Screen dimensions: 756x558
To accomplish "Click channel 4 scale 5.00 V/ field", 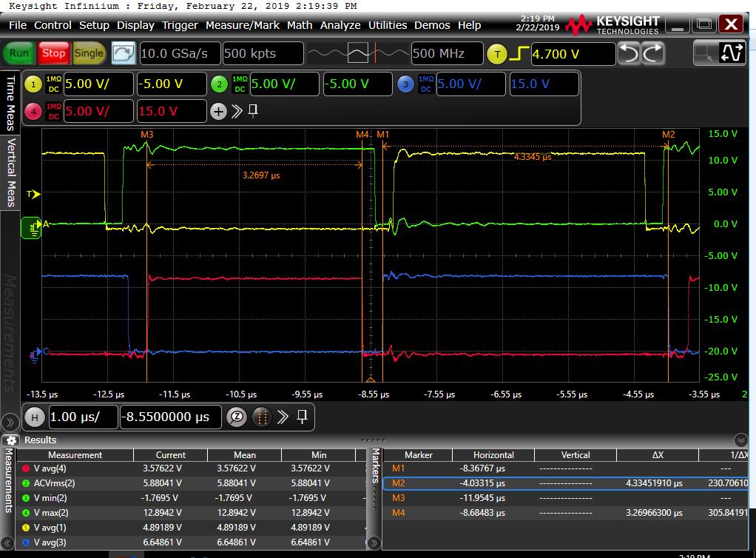I will point(98,112).
